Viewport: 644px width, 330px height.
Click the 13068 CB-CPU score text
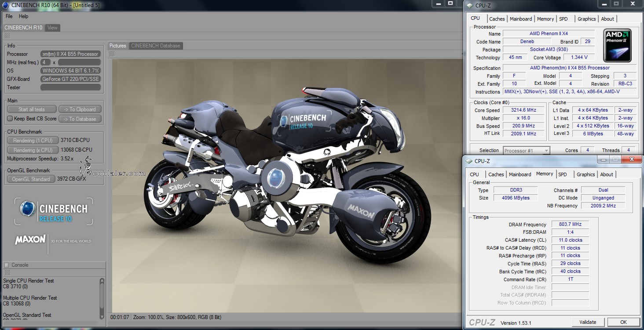77,150
